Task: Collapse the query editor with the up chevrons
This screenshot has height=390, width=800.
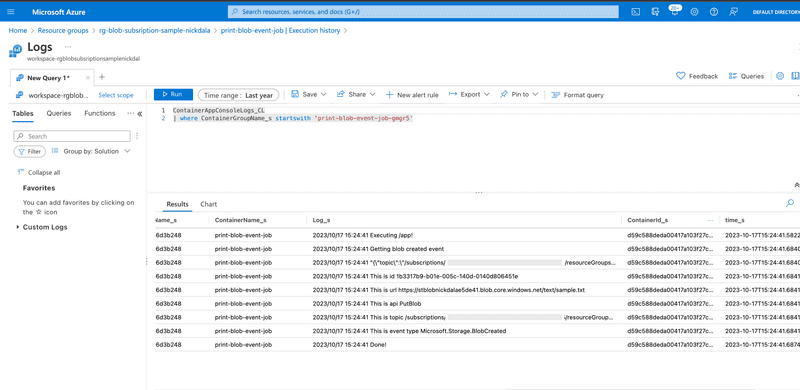Action: [x=797, y=184]
